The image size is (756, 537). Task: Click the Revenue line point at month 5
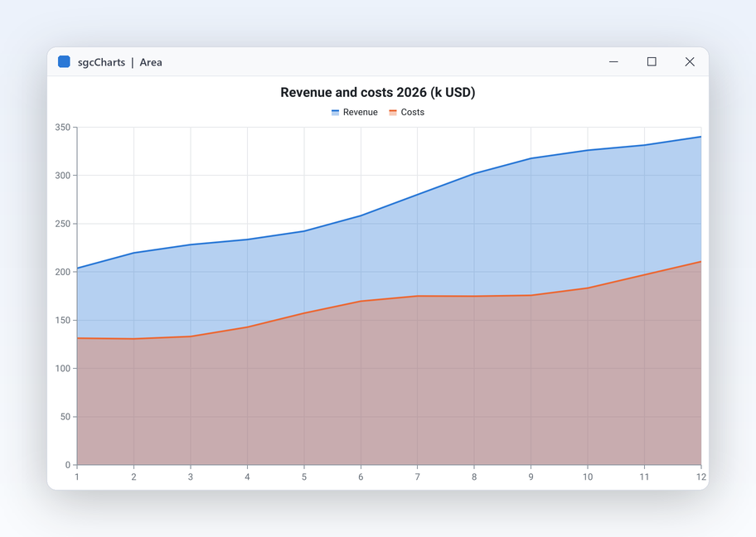point(304,231)
